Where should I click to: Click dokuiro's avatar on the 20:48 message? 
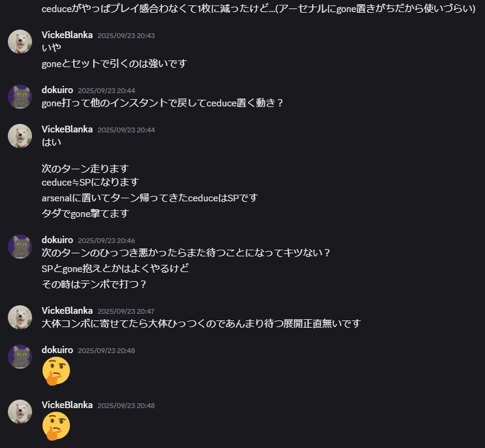[x=20, y=357]
